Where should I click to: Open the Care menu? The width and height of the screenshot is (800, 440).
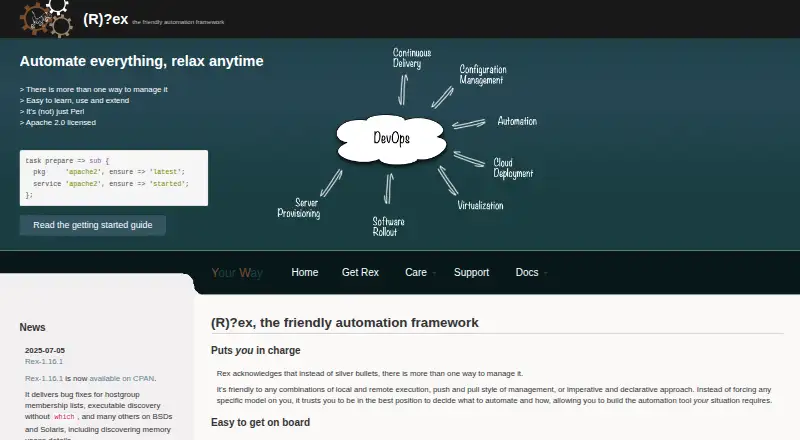point(416,273)
